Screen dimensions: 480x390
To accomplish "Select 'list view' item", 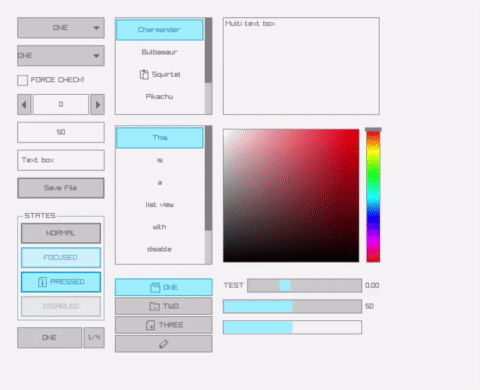I will pos(160,205).
